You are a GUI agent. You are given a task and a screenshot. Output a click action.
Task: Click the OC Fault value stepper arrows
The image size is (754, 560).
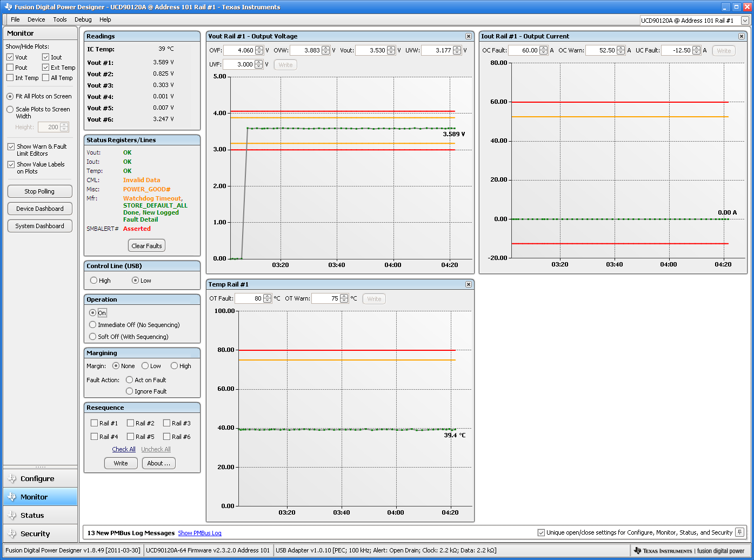pyautogui.click(x=543, y=50)
